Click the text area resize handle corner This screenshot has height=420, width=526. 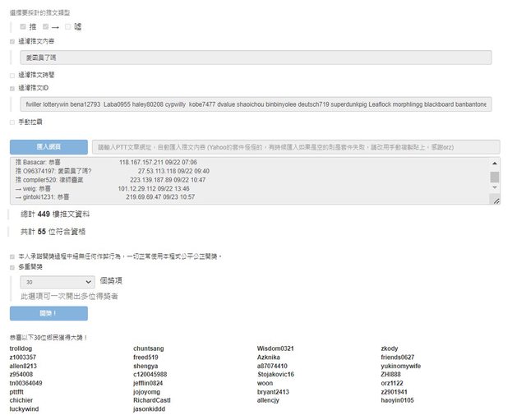click(496, 200)
